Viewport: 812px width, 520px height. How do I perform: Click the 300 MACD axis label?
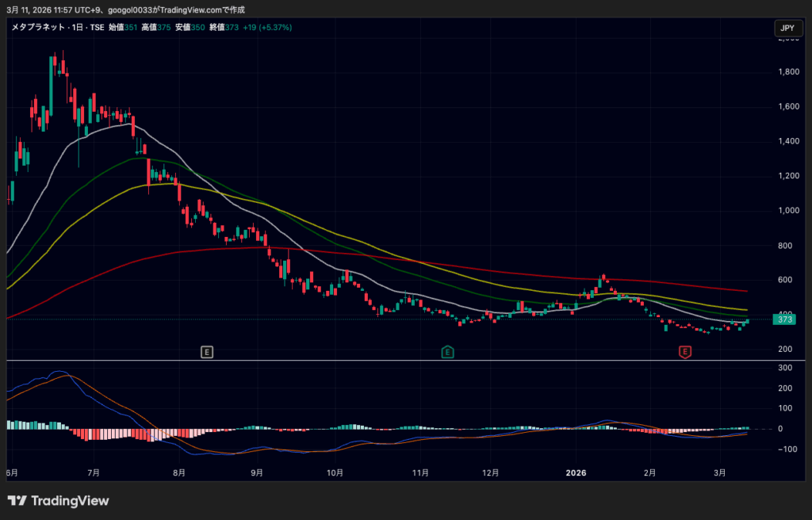click(x=786, y=368)
